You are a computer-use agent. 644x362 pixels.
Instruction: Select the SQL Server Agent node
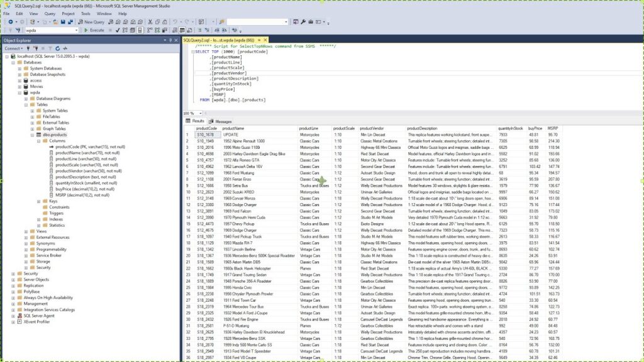pyautogui.click(x=38, y=315)
